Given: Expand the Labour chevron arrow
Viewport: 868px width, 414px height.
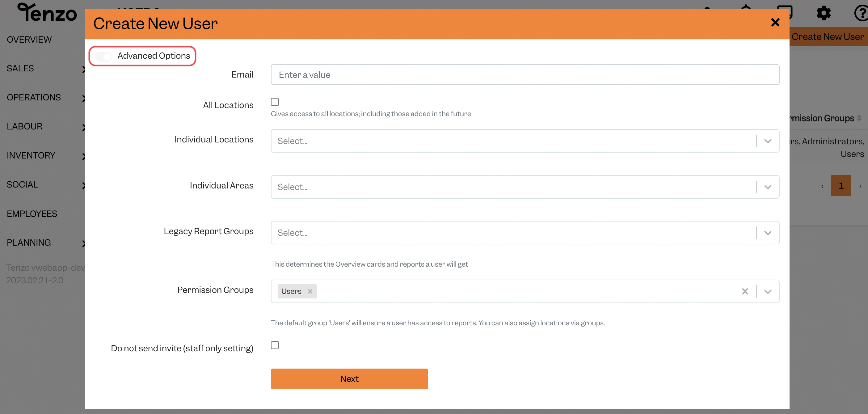Looking at the screenshot, I should click(84, 127).
